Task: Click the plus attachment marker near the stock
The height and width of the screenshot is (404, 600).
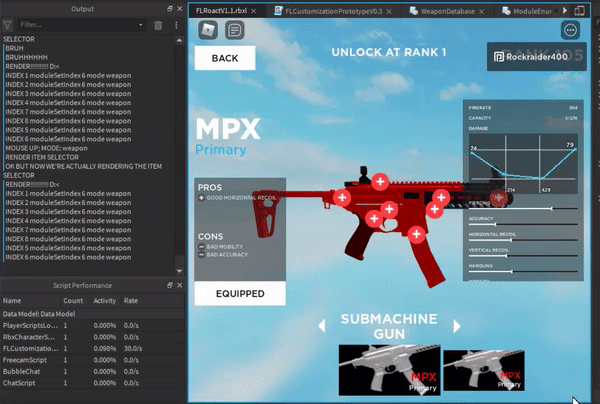Action: click(x=342, y=197)
